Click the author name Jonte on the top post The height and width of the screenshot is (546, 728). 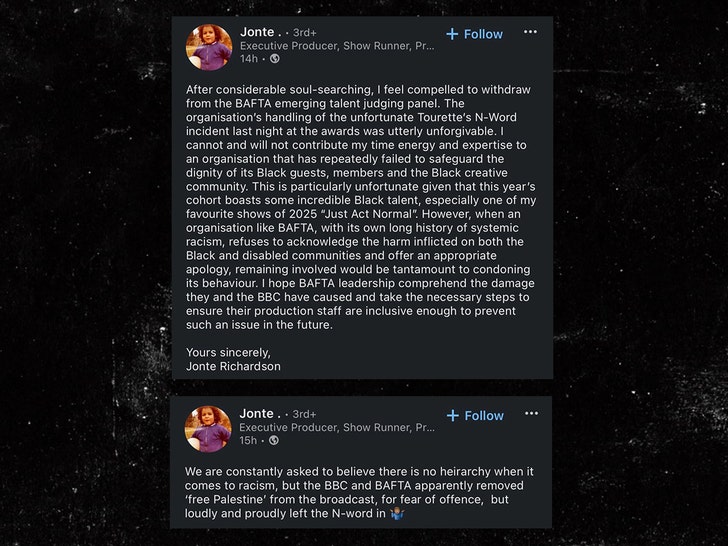click(257, 32)
